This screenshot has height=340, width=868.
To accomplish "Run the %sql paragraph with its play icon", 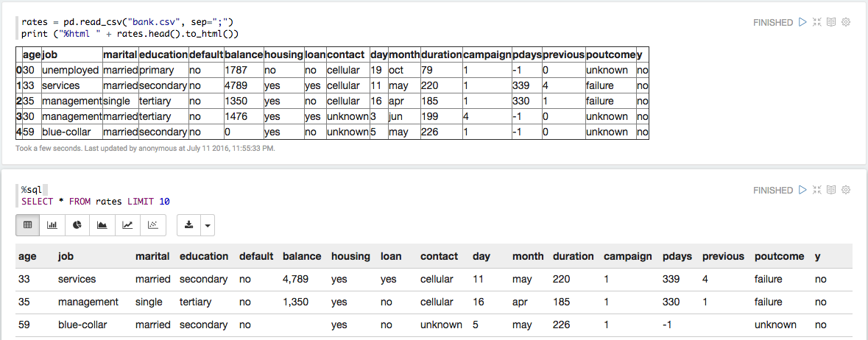I will pos(802,190).
